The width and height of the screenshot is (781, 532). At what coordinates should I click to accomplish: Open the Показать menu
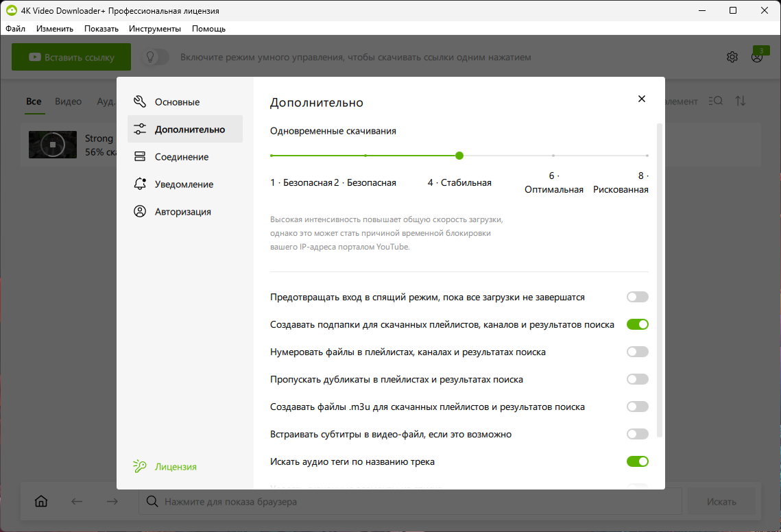pos(101,28)
